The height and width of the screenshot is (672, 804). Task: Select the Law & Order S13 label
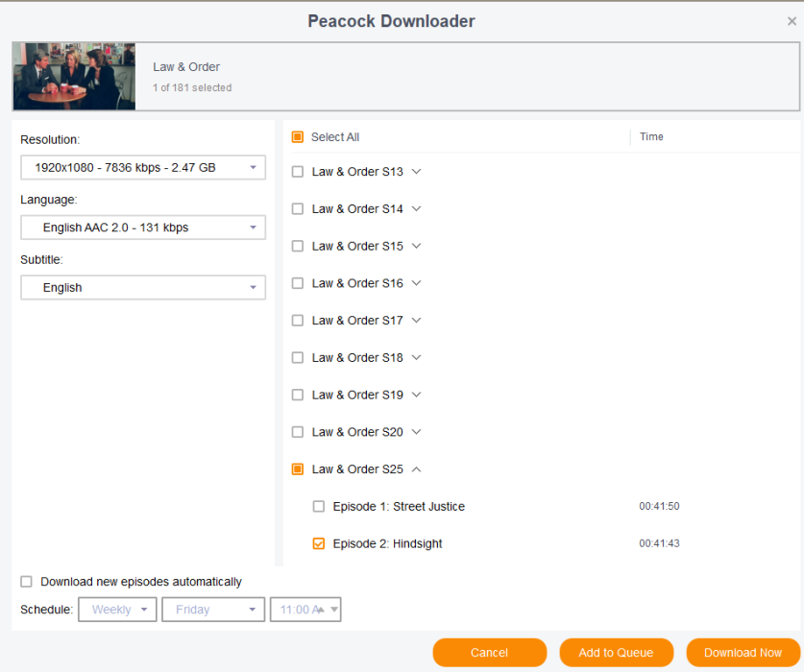tap(357, 172)
